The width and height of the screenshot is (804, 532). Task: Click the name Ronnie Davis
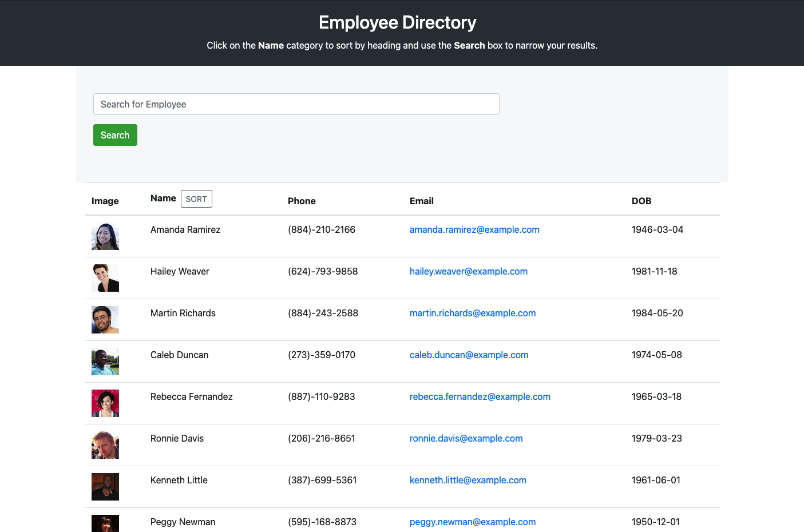tap(177, 438)
